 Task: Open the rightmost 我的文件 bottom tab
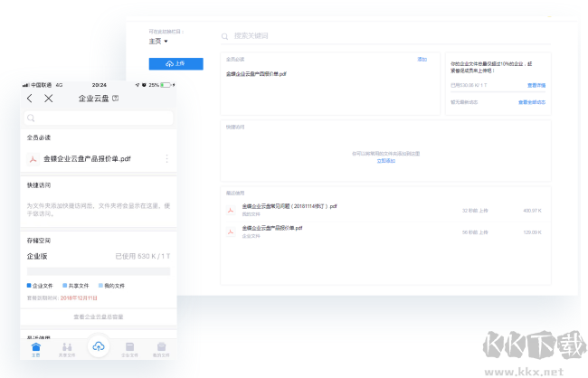pos(161,349)
